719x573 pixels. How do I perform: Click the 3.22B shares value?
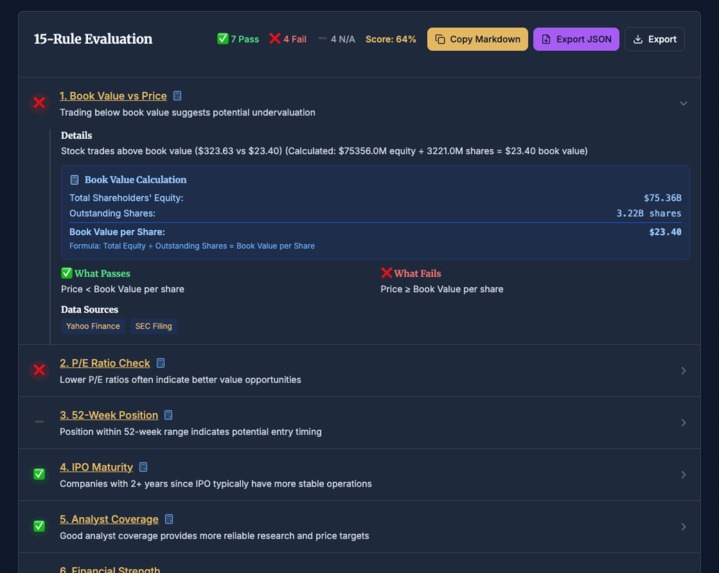(x=648, y=214)
